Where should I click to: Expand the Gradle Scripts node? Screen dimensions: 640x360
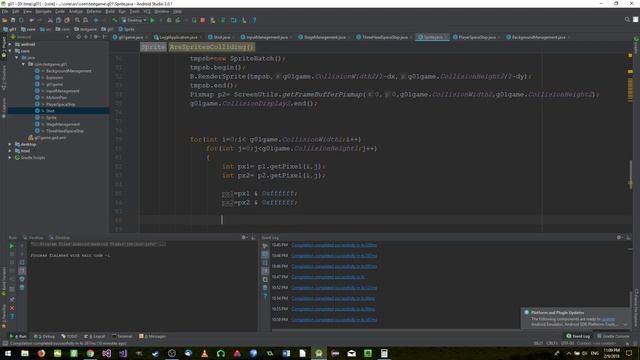(x=10, y=158)
